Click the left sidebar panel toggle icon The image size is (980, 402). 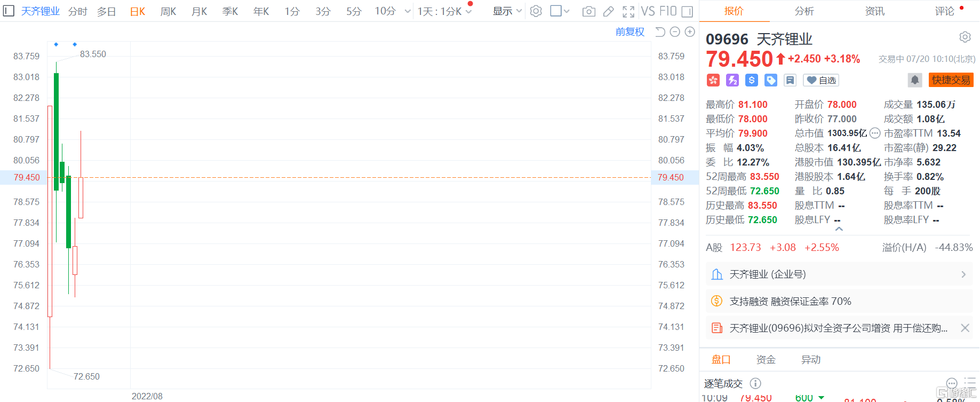pyautogui.click(x=9, y=11)
